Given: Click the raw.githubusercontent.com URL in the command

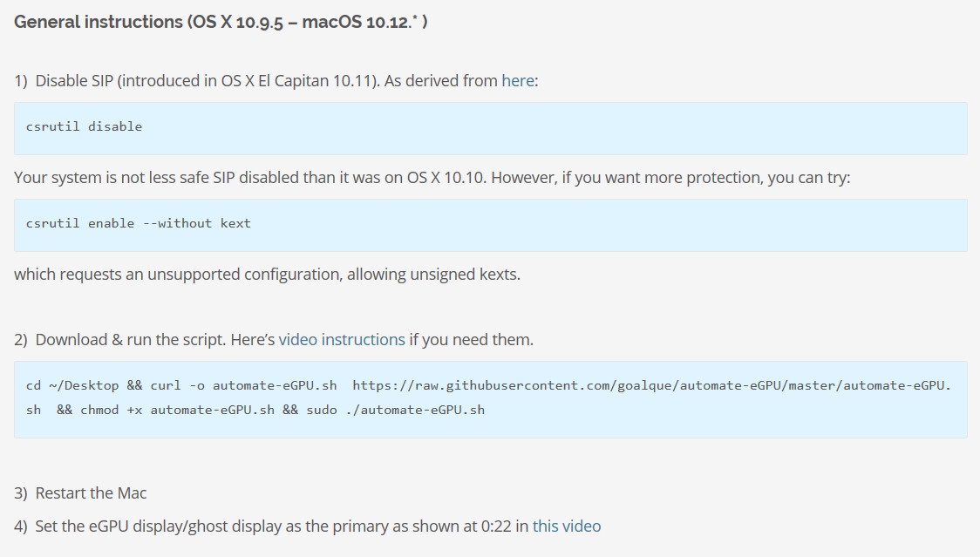Looking at the screenshot, I should pos(651,385).
